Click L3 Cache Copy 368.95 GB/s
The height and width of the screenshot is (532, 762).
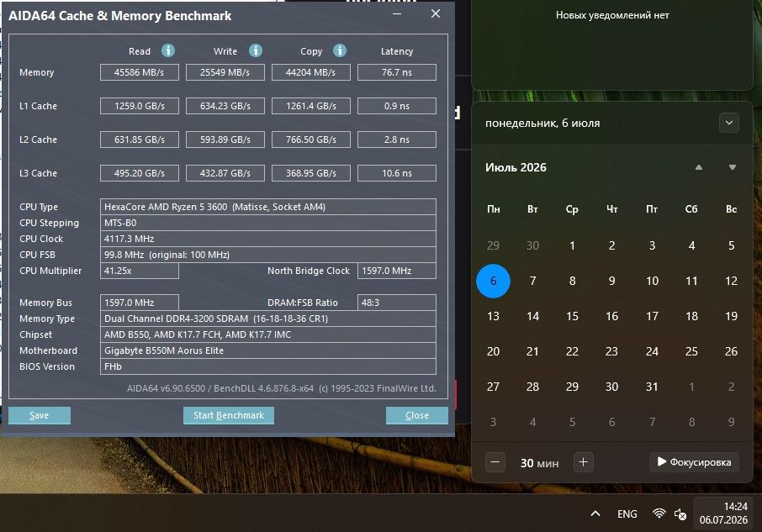[310, 173]
